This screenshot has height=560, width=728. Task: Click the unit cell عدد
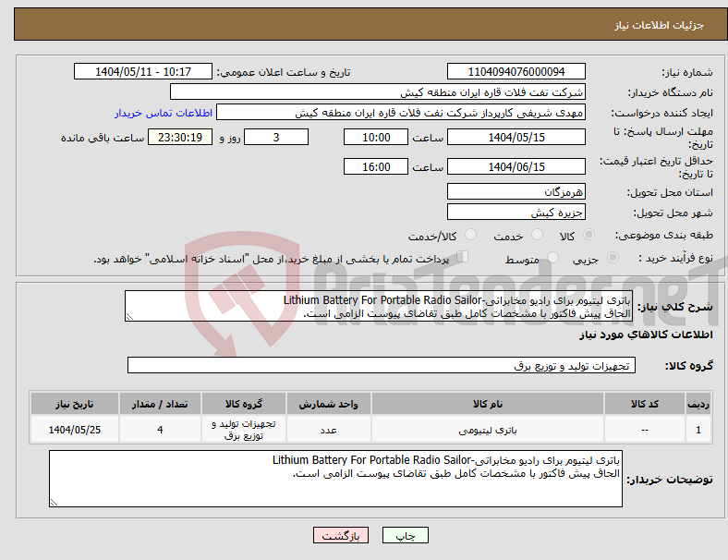(x=329, y=430)
